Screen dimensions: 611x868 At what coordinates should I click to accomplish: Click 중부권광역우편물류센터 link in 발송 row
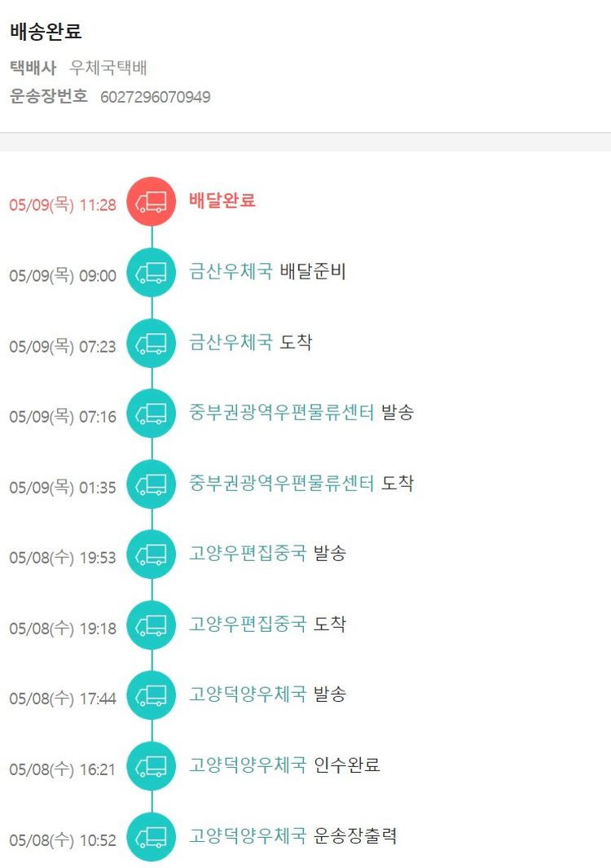(x=281, y=413)
